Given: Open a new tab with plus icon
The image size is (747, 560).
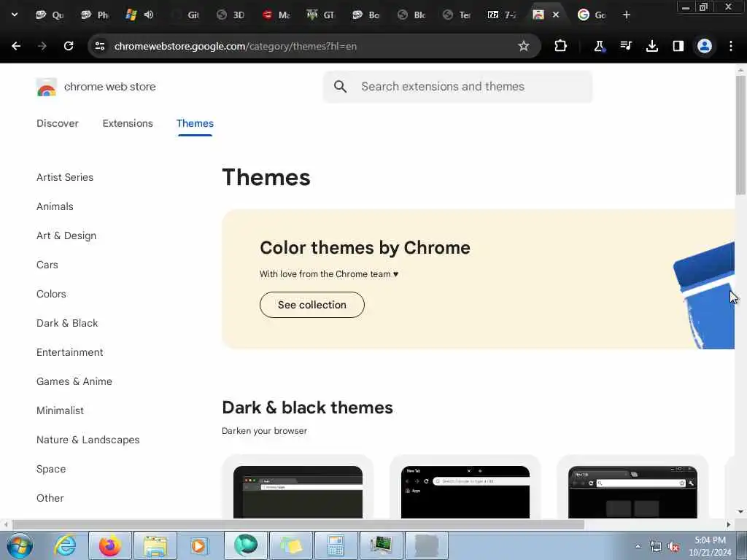Looking at the screenshot, I should [627, 15].
